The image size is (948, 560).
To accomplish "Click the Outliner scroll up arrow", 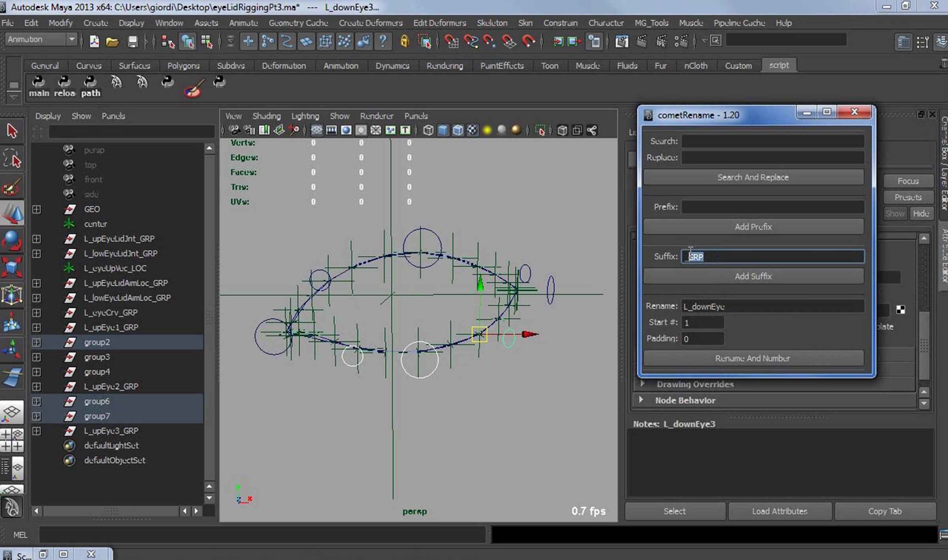I will tap(209, 148).
